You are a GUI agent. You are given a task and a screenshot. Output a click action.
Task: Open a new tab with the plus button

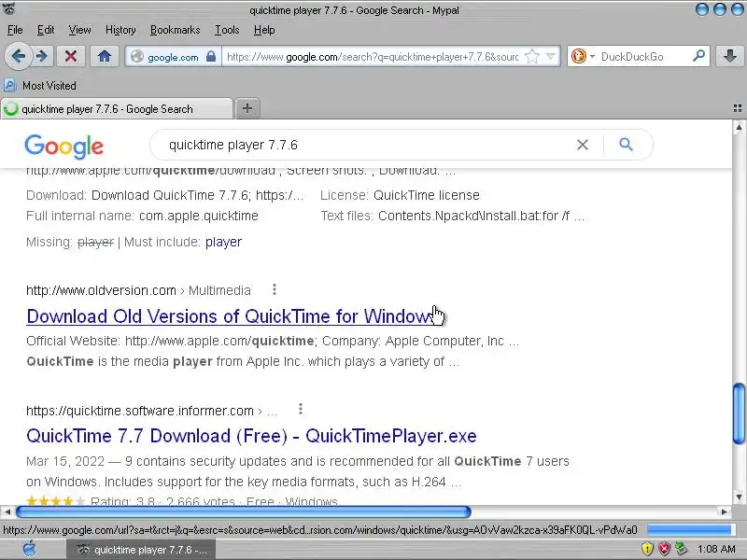(247, 108)
